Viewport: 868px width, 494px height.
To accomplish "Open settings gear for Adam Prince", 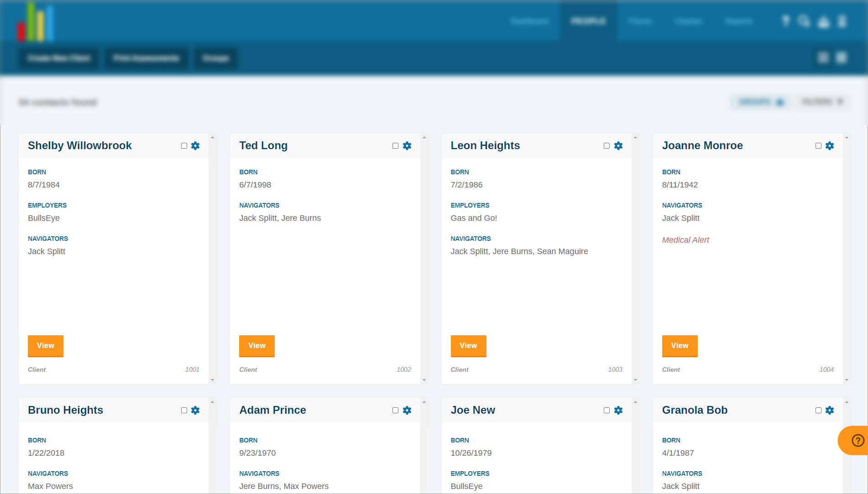I will (x=407, y=411).
